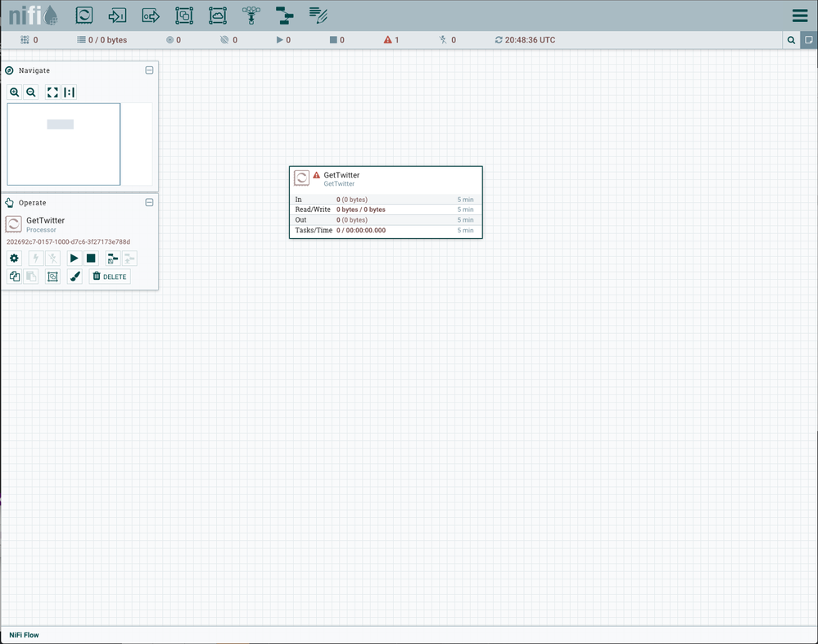The height and width of the screenshot is (644, 818).
Task: Collapse the Operate panel
Action: coord(149,202)
